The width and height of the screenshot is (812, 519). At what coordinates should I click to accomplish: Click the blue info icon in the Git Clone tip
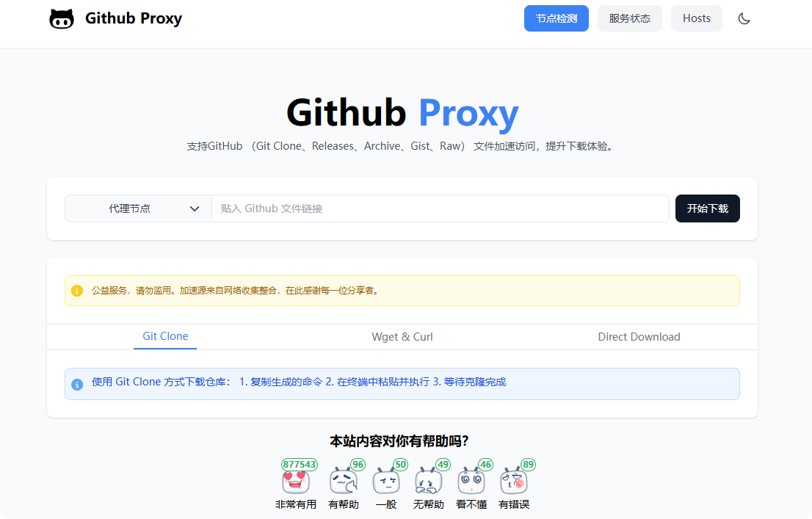77,385
